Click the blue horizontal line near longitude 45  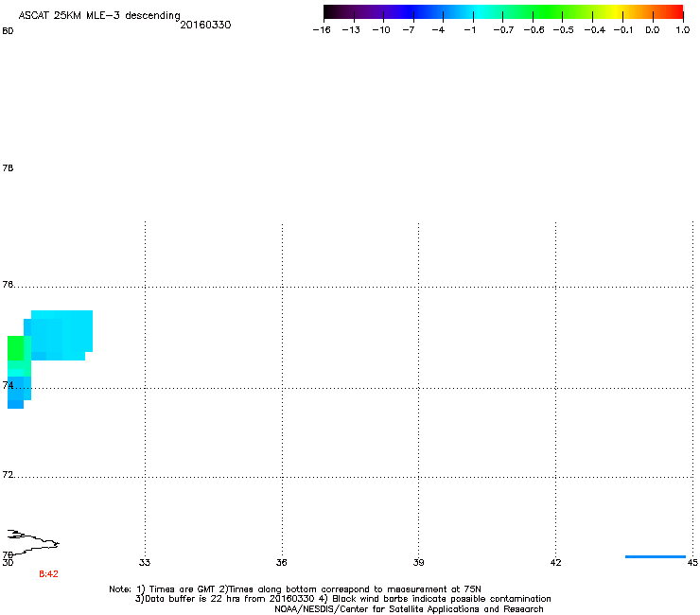pyautogui.click(x=656, y=556)
